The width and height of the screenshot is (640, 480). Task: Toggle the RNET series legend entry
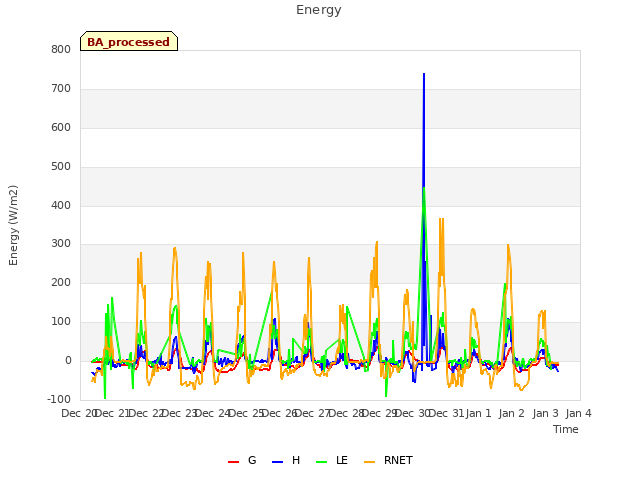[388, 461]
